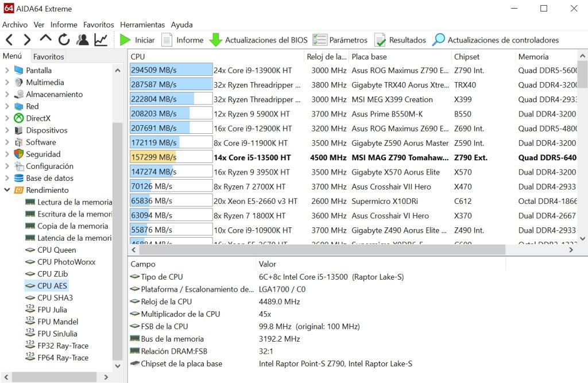This screenshot has width=588, height=383.
Task: Open Resultados checkmark document icon
Action: (380, 40)
